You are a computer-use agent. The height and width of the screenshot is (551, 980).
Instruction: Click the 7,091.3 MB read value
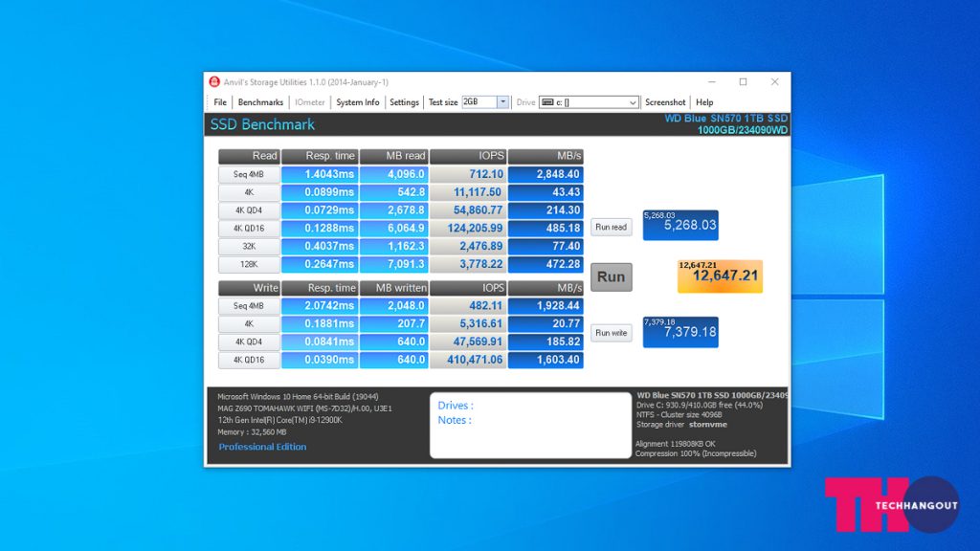(x=393, y=264)
